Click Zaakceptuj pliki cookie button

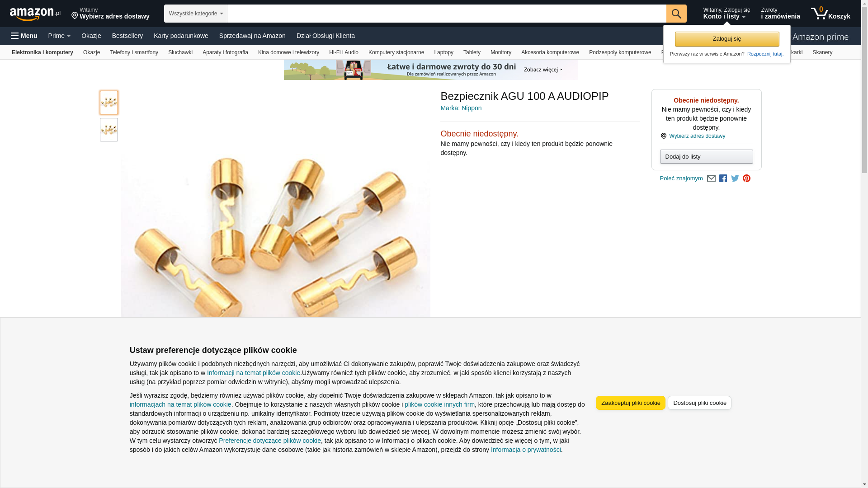point(631,403)
